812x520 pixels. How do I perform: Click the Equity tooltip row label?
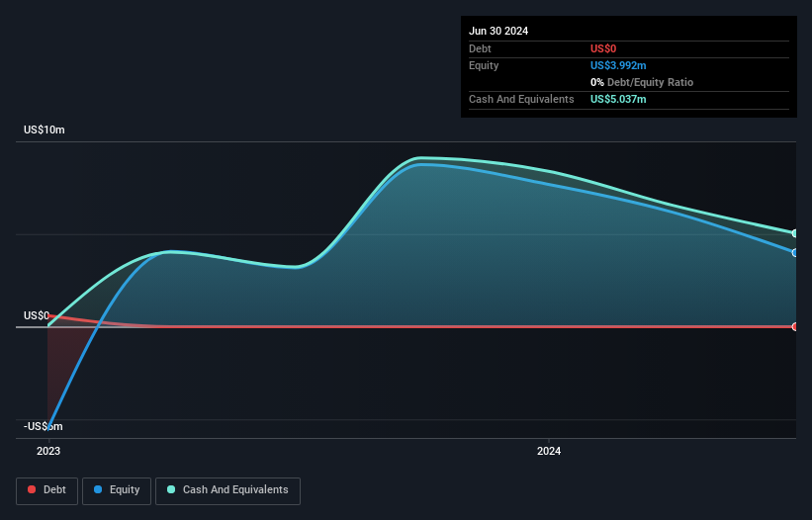(484, 65)
